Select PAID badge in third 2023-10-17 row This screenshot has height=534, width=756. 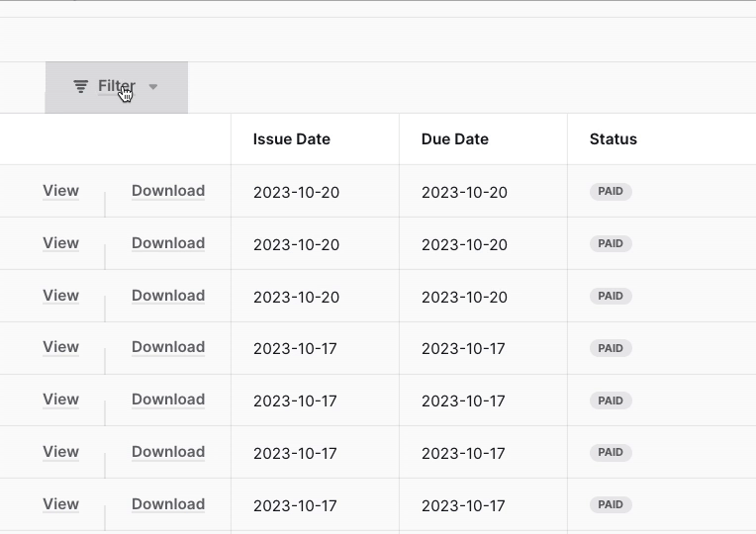[611, 453]
